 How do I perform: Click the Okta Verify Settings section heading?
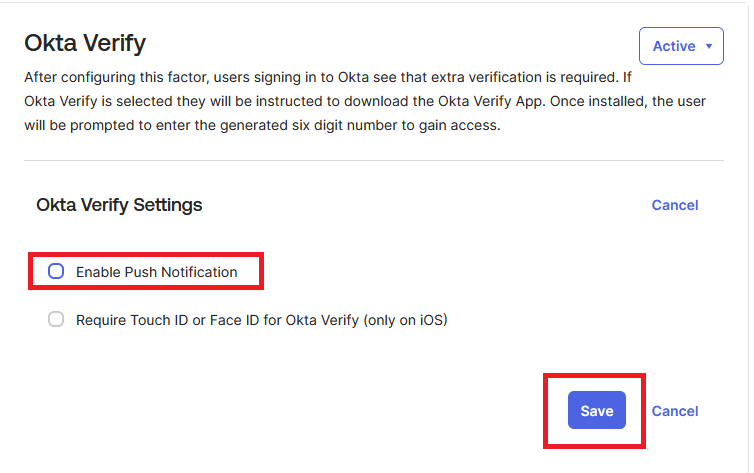[119, 205]
